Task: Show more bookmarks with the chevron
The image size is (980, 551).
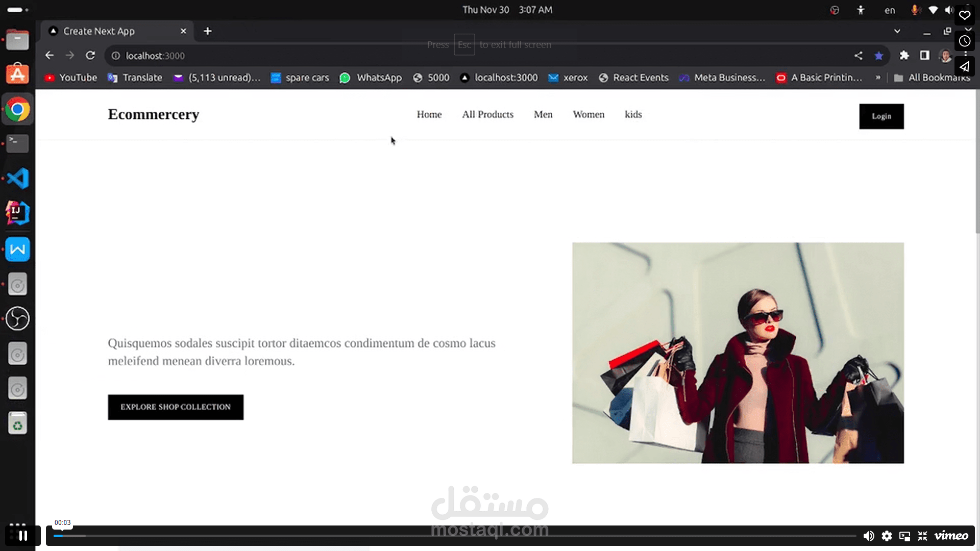Action: (x=878, y=78)
